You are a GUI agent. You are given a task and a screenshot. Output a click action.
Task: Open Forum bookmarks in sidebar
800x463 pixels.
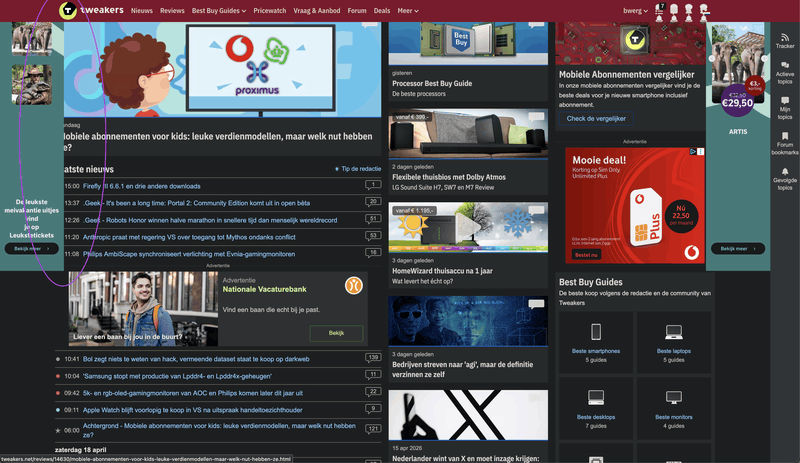click(x=785, y=143)
